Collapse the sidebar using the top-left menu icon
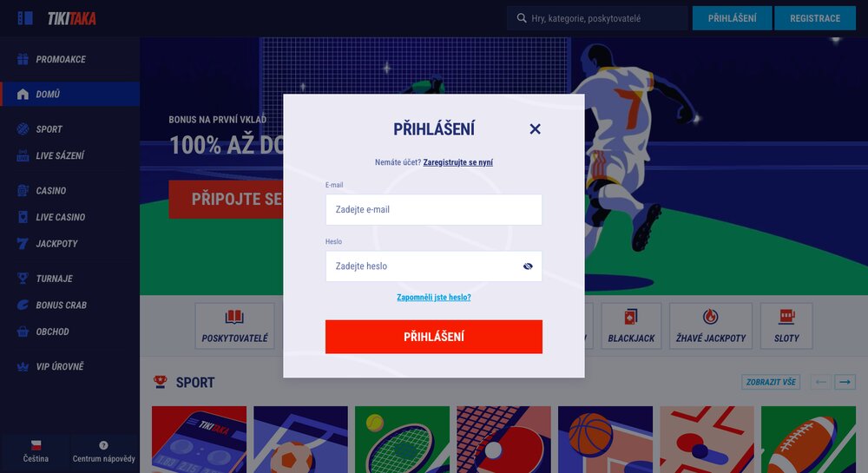This screenshot has height=473, width=868. [x=25, y=18]
